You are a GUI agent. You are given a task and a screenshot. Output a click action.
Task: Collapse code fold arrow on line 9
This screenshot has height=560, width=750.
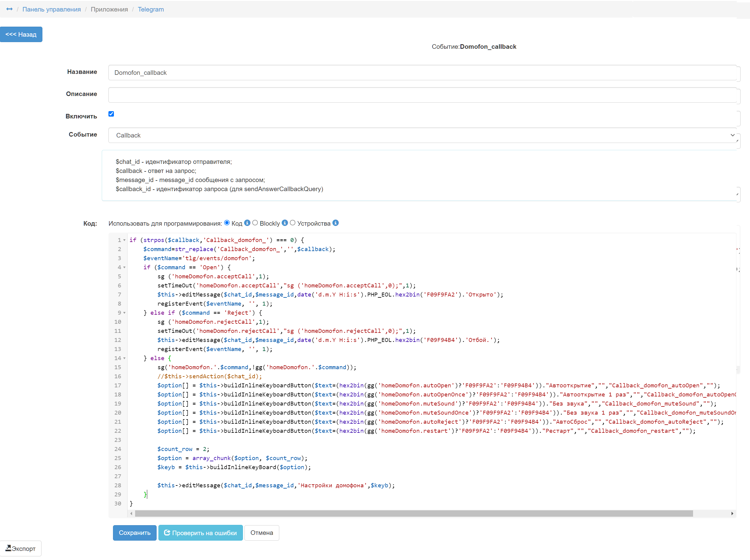[124, 313]
